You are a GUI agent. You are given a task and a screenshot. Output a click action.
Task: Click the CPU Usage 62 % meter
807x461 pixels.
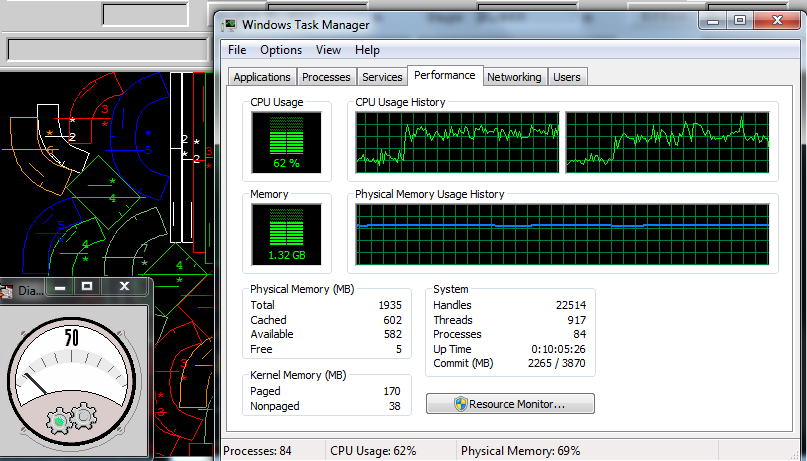click(x=286, y=143)
